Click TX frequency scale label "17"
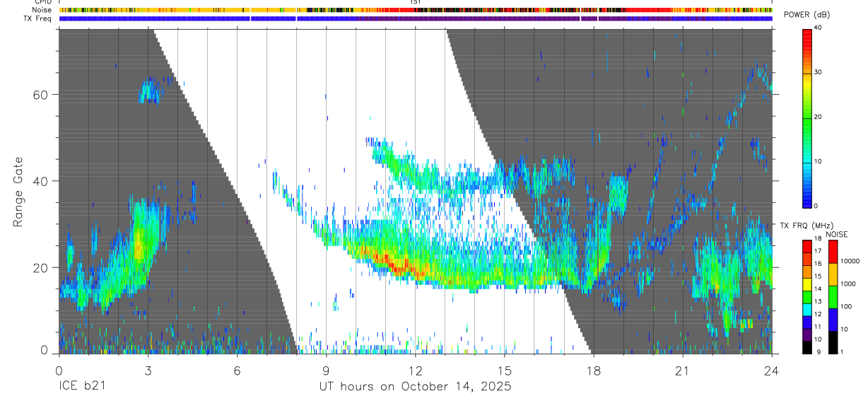The image size is (868, 401). point(819,252)
